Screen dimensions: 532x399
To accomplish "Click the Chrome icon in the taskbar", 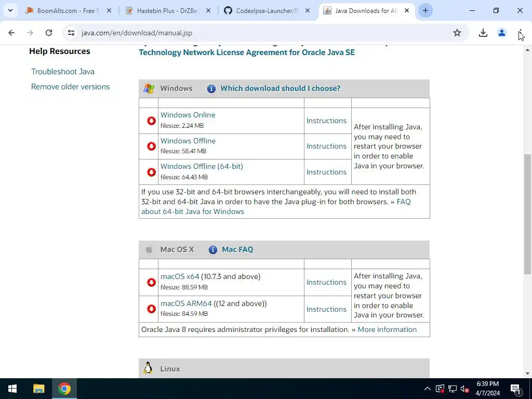I will 64,389.
